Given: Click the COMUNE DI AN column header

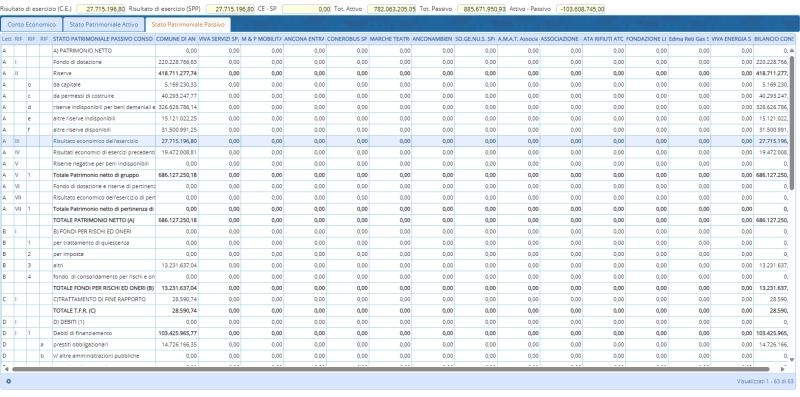Looking at the screenshot, I should [176, 39].
